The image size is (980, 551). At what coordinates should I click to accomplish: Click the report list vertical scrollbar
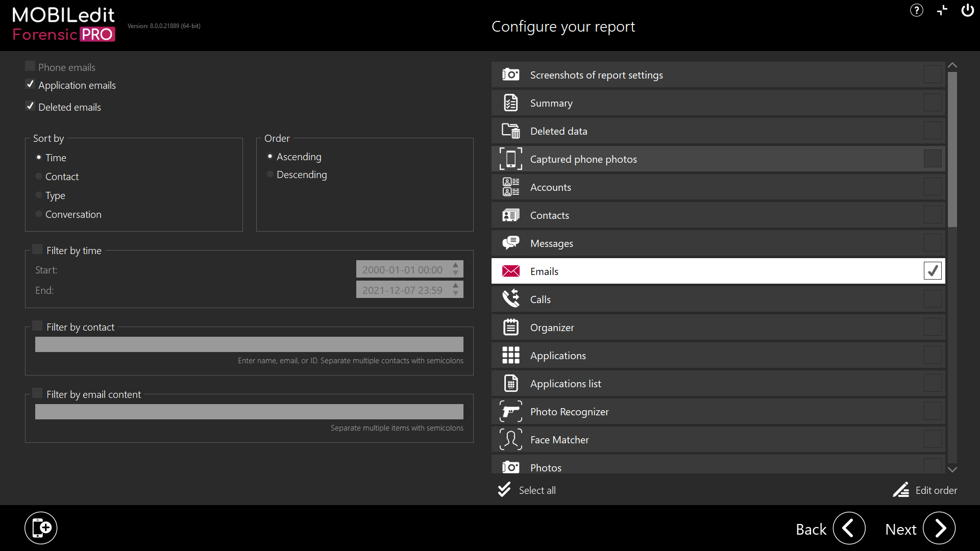pyautogui.click(x=952, y=149)
